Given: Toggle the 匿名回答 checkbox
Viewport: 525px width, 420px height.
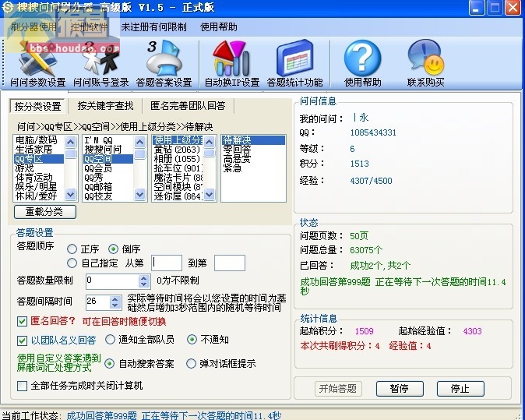Looking at the screenshot, I should tap(22, 322).
